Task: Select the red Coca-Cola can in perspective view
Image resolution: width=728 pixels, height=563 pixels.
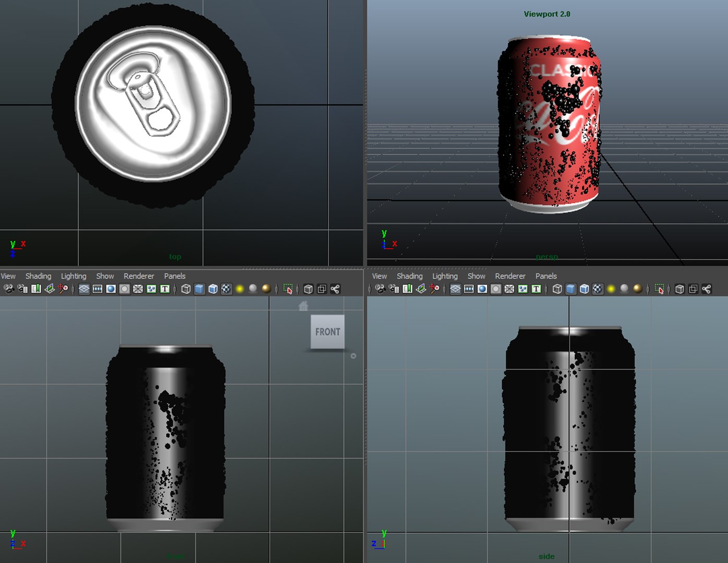Action: click(x=550, y=125)
